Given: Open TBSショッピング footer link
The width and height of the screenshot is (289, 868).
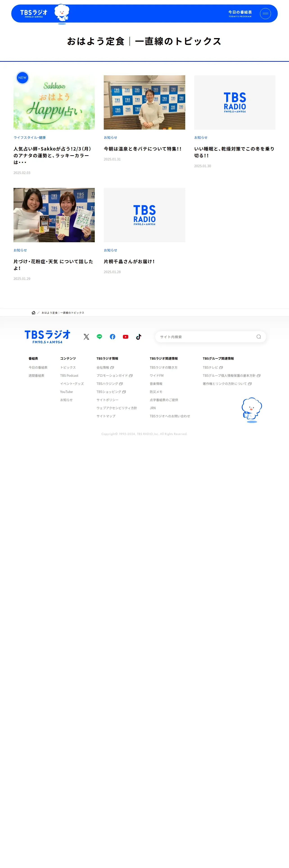Looking at the screenshot, I should (111, 392).
